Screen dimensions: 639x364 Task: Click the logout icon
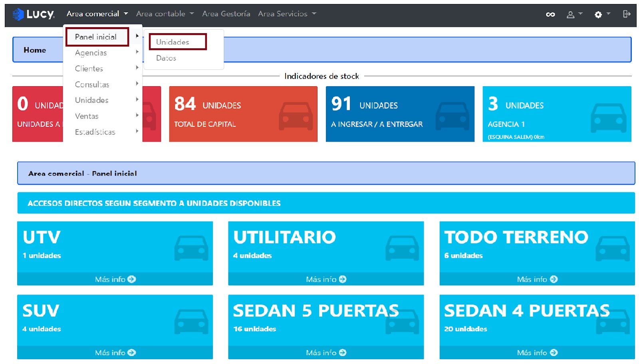tap(627, 14)
